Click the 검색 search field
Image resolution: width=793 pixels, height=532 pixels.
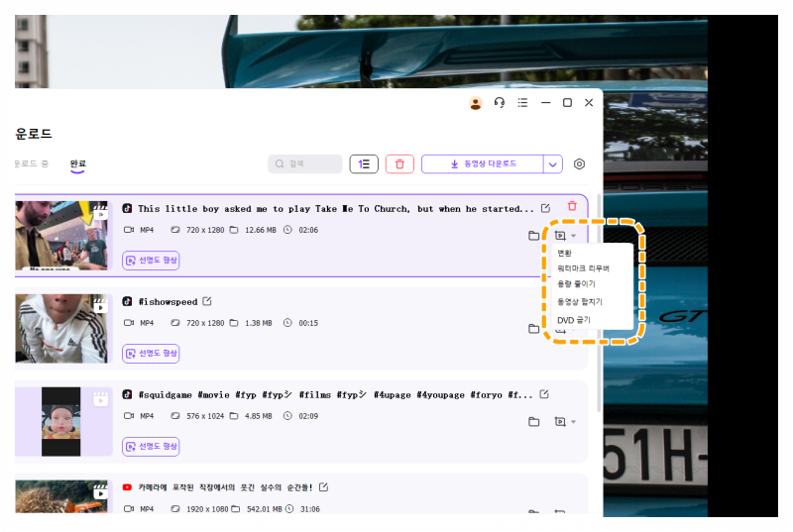[305, 163]
